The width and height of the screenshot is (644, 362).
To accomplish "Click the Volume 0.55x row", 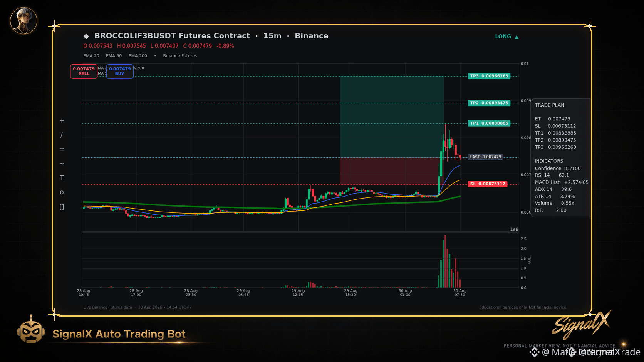I will (554, 203).
